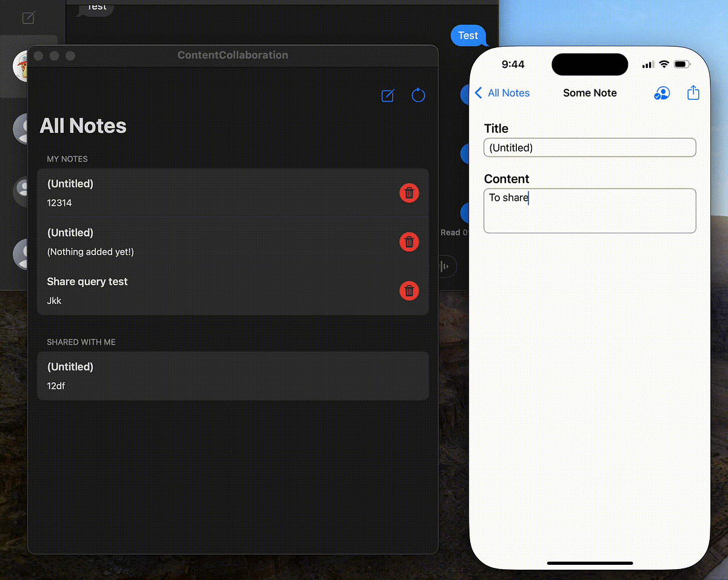Screen dimensions: 728x580
Task: Click the blue Test message bubble
Action: (x=468, y=36)
